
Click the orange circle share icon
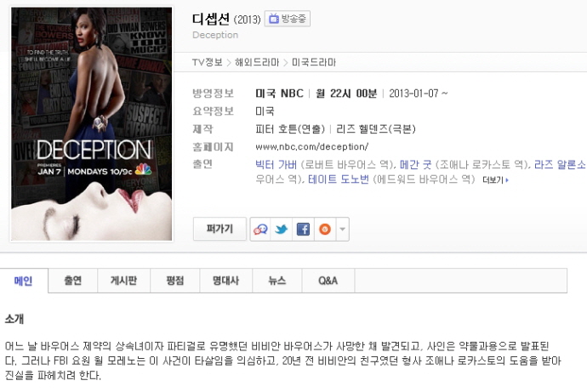click(325, 229)
